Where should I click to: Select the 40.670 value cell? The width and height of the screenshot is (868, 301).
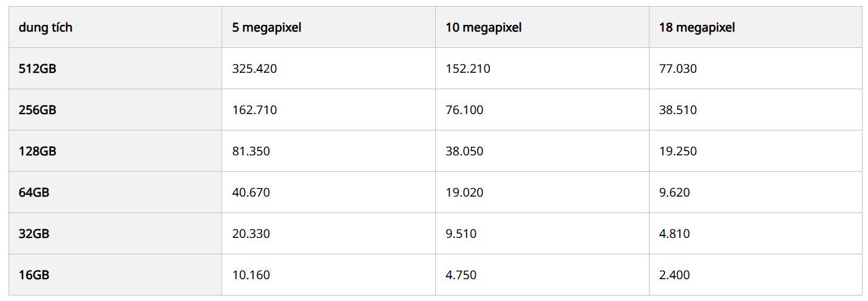(251, 192)
